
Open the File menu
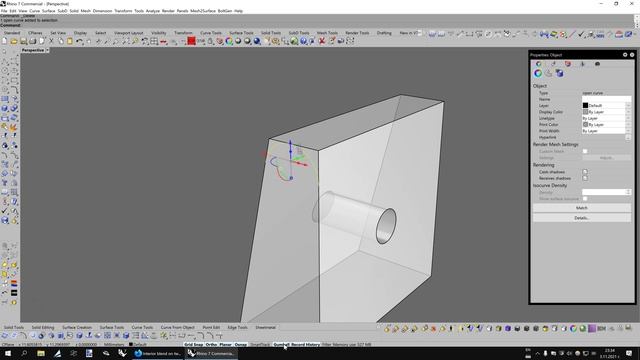click(4, 11)
